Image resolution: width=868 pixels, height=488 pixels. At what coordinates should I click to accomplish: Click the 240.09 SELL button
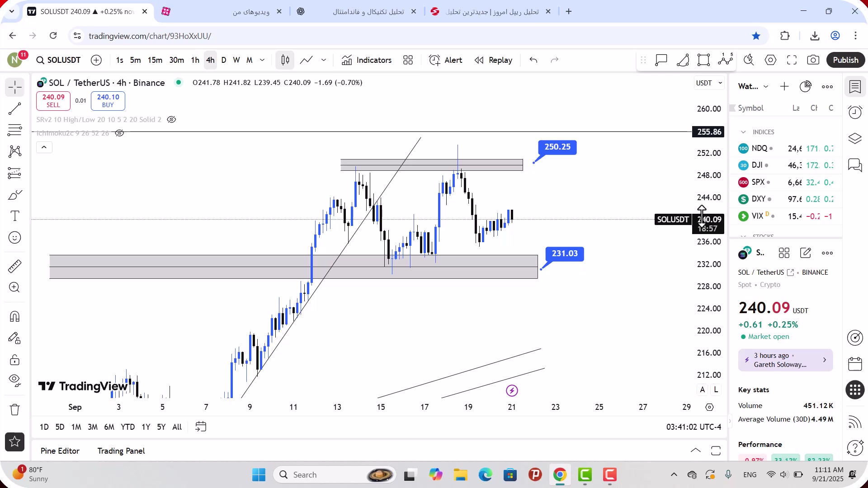[x=53, y=101]
